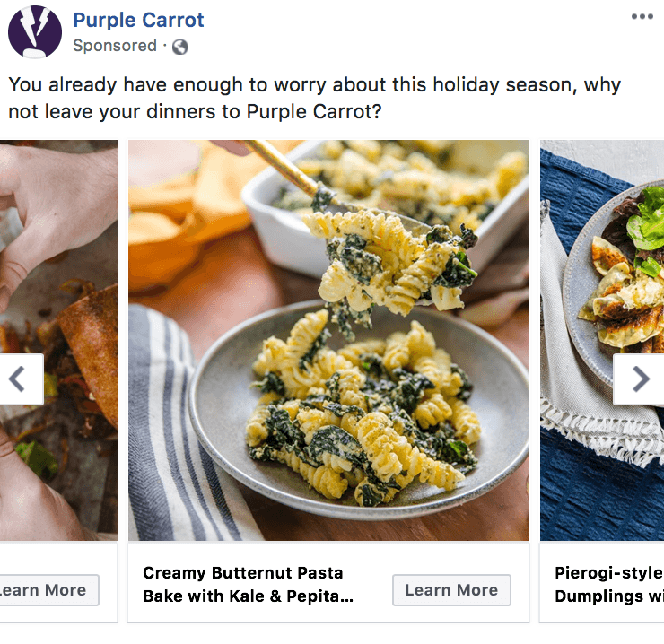Viewport: 664px width, 644px height.
Task: Open the Pierogi-style Dumplings card title
Action: pyautogui.click(x=607, y=584)
